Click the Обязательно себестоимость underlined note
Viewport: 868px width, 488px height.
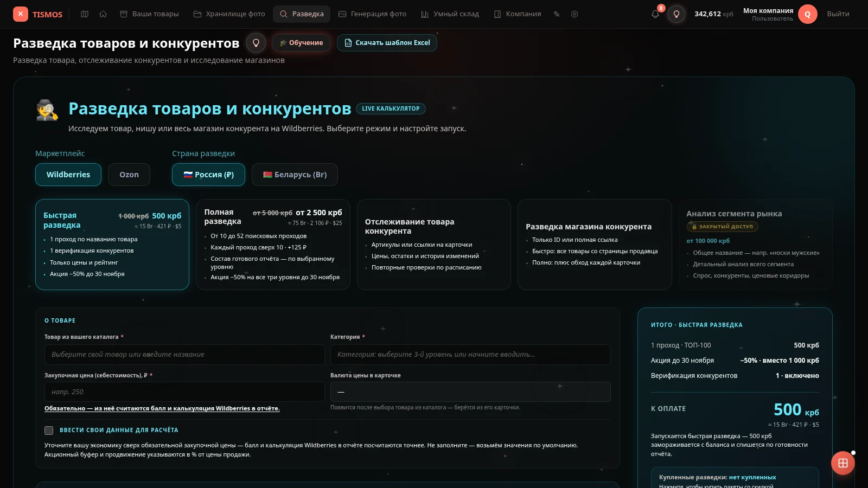coord(162,408)
